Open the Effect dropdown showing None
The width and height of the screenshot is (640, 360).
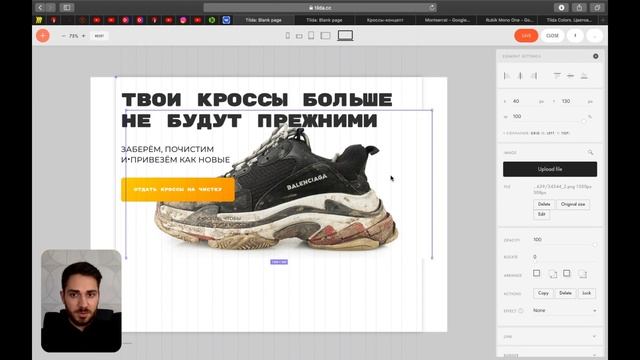pyautogui.click(x=564, y=311)
